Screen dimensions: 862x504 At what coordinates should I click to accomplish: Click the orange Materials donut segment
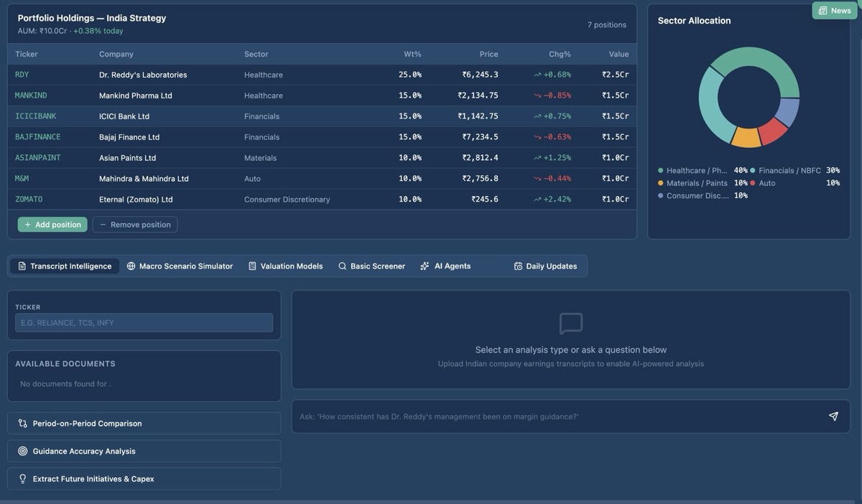coord(746,139)
